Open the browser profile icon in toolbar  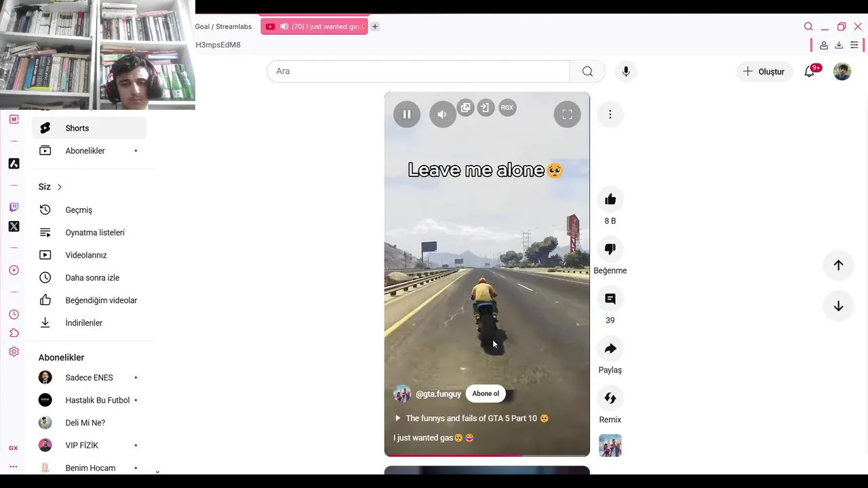[x=823, y=45]
